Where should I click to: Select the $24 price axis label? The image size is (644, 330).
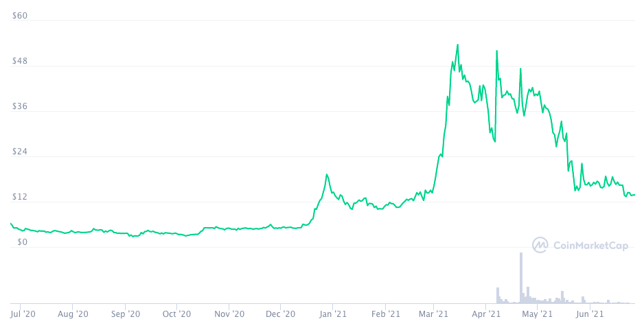coord(20,152)
